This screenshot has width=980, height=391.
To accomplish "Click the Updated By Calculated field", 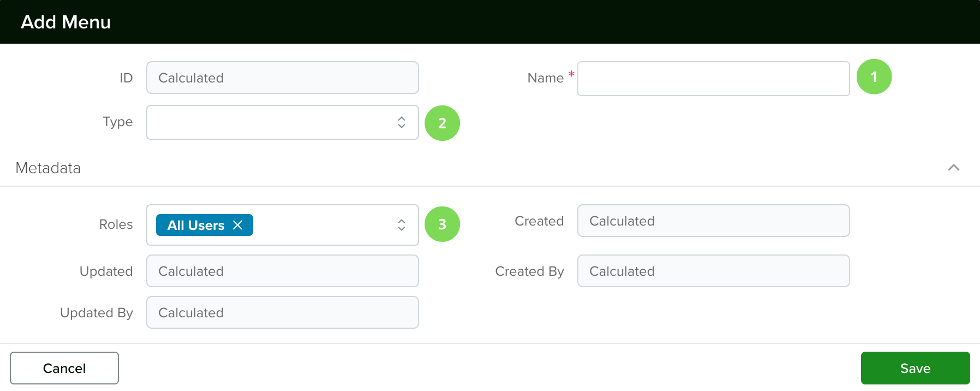I will 283,312.
